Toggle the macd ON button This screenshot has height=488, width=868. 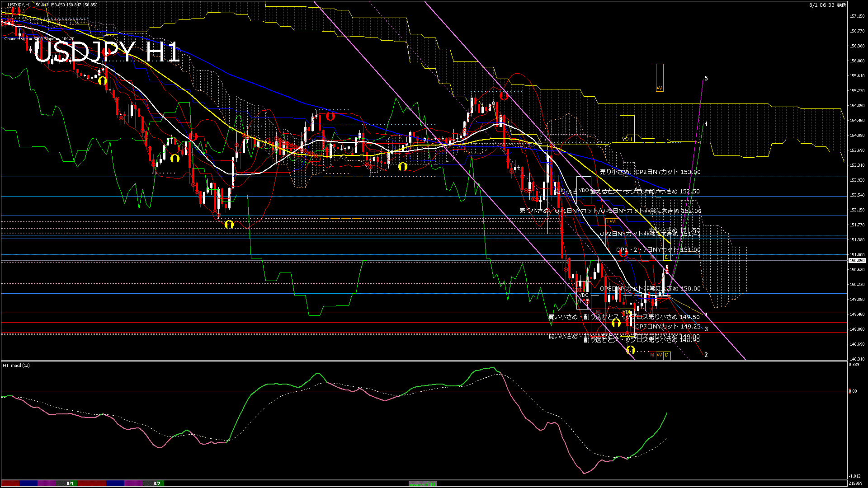423,484
